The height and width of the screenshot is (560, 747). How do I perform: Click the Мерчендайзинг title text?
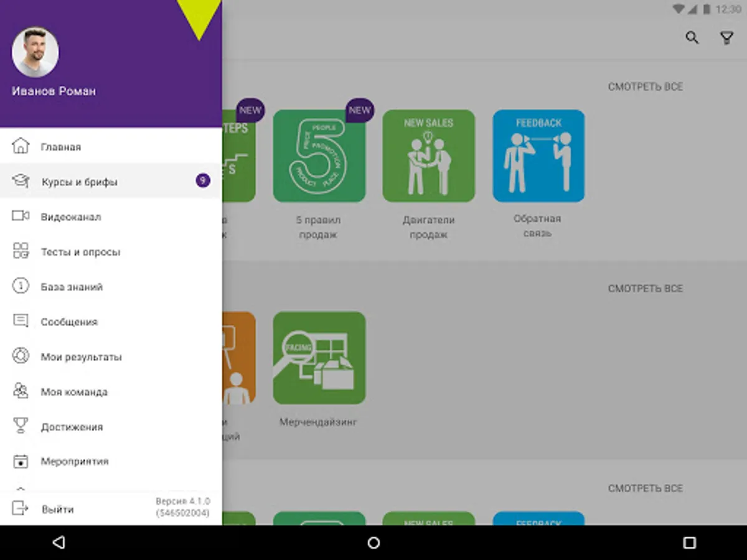coord(318,422)
